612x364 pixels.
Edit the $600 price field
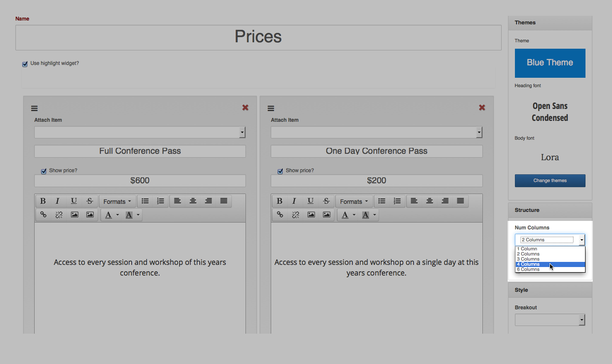[x=140, y=181]
